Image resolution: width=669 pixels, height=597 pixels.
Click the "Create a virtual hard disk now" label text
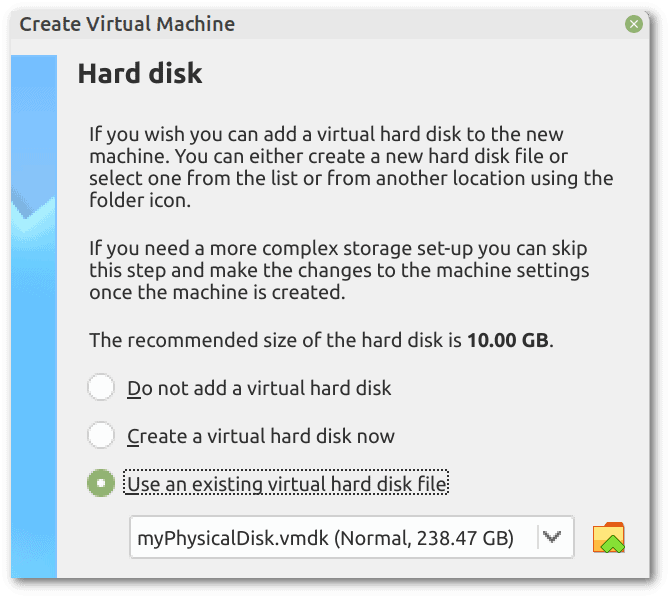coord(261,436)
